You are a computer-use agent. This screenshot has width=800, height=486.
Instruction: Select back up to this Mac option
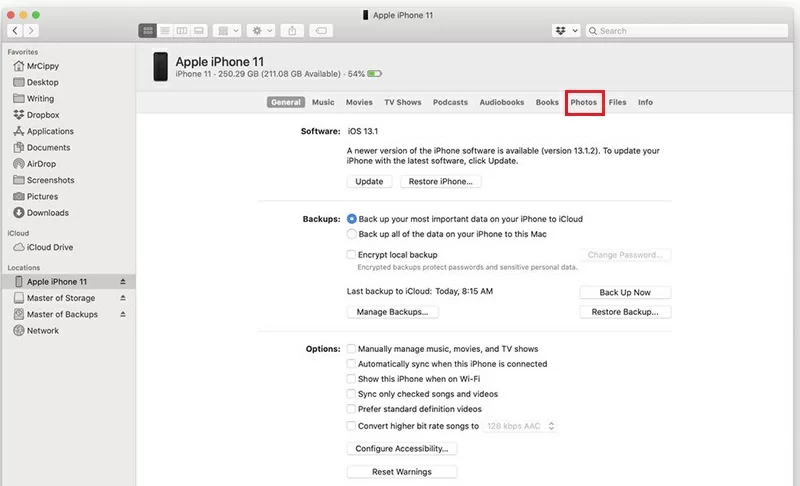[352, 234]
